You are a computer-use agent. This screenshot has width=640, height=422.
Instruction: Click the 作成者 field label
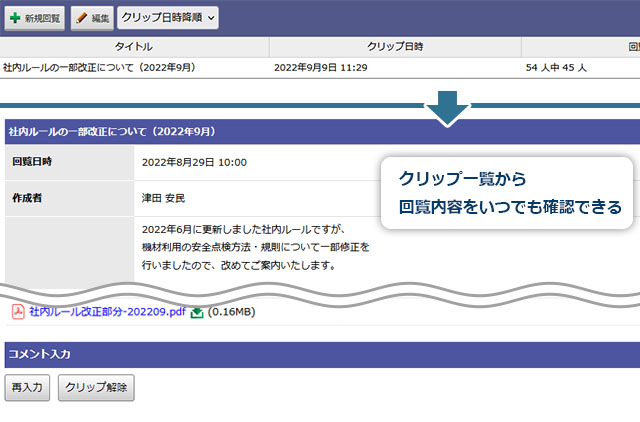click(x=27, y=198)
